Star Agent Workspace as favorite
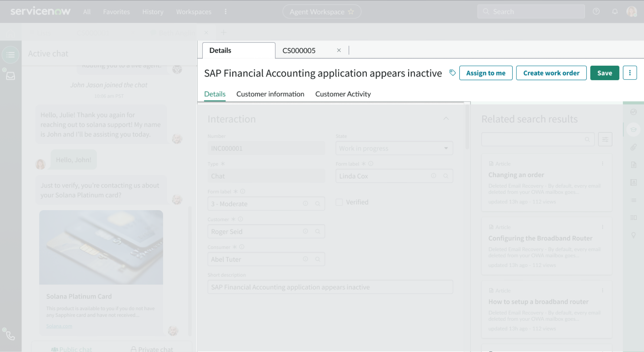Screen dimensions: 644x352 tap(351, 11)
